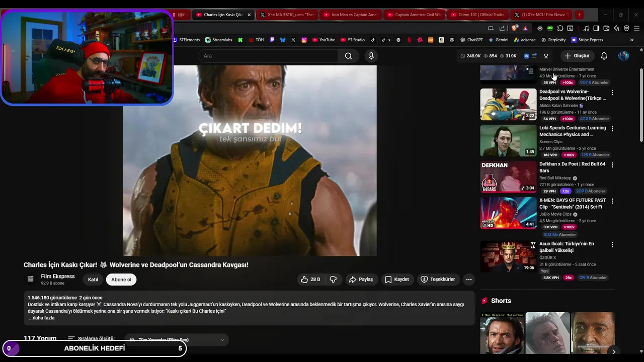Switch to X'te MAJESTIC_ucm tab
This screenshot has height=362, width=644.
point(287,15)
